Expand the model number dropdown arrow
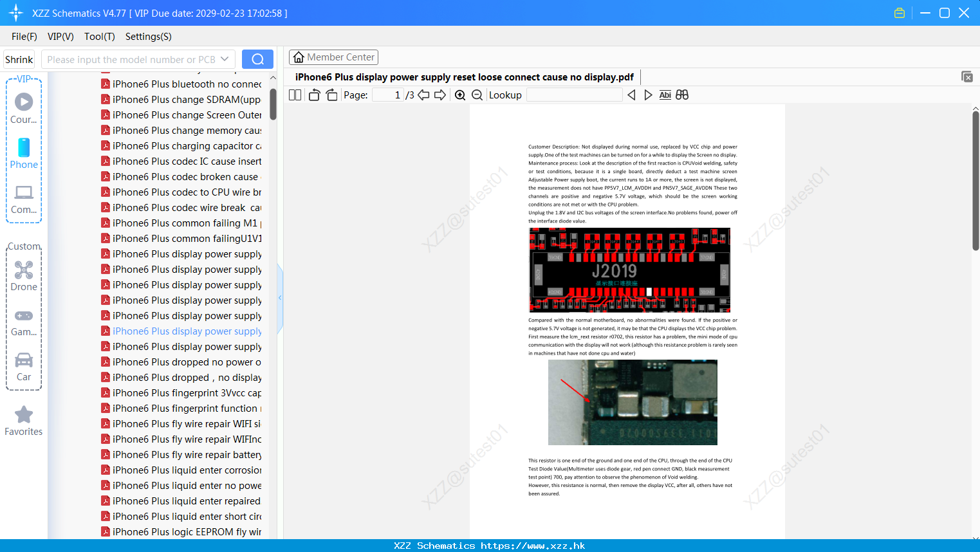The width and height of the screenshot is (980, 552). pos(225,59)
